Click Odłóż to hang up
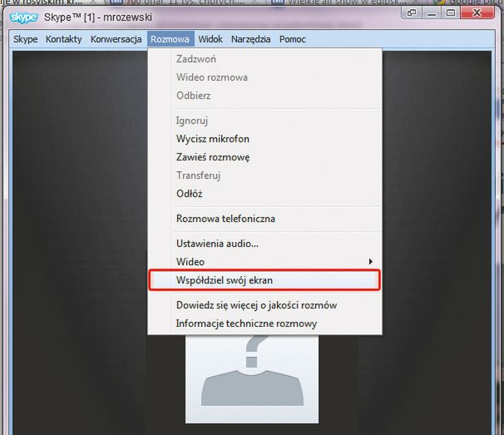The height and width of the screenshot is (435, 504). pyautogui.click(x=264, y=194)
